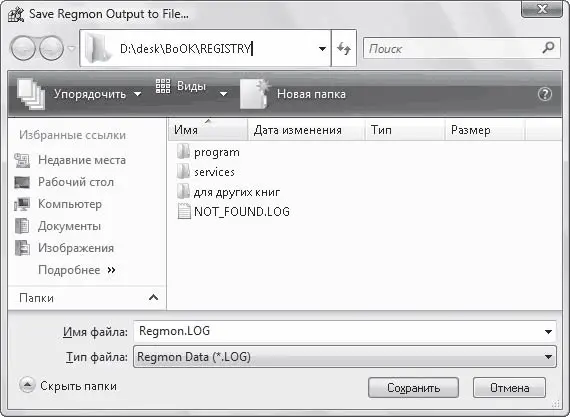Collapse folders via Скрыть папки
Screen dimensions: 570x417
click(x=68, y=386)
